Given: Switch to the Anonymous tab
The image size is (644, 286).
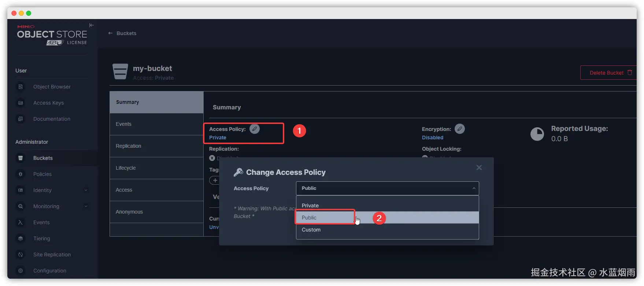Looking at the screenshot, I should tap(156, 212).
